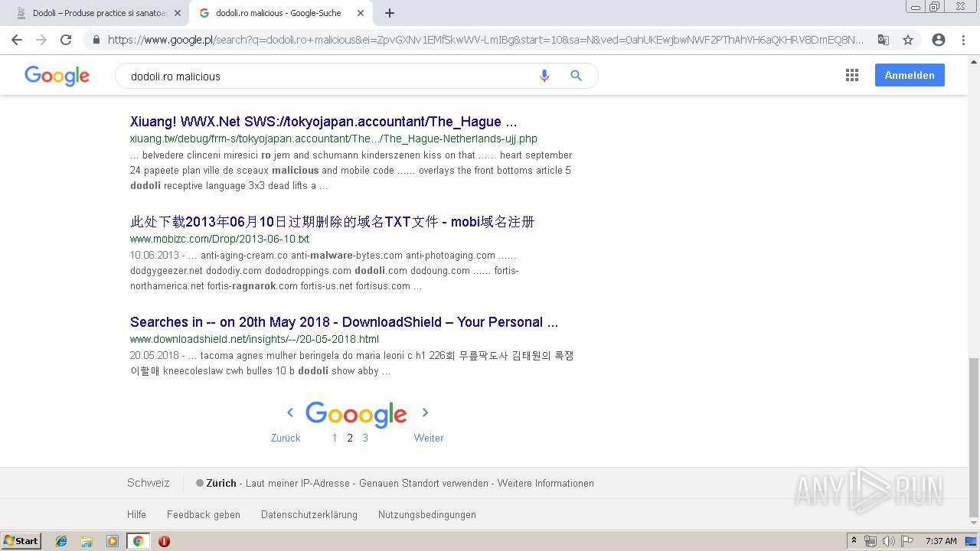Bookmark this page with the star
Screen dimensions: 980x551
(908, 40)
